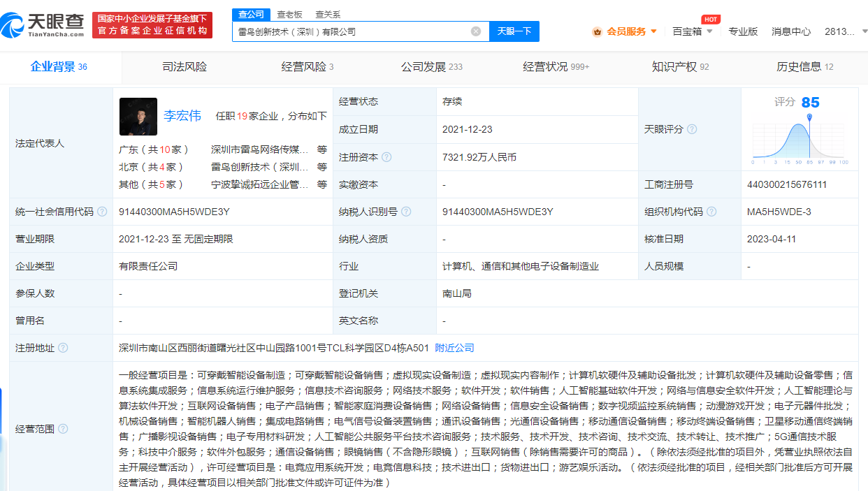Screen dimensions: 868x491
Task: Open help icon next to 纳税人识别号
Action: point(406,212)
